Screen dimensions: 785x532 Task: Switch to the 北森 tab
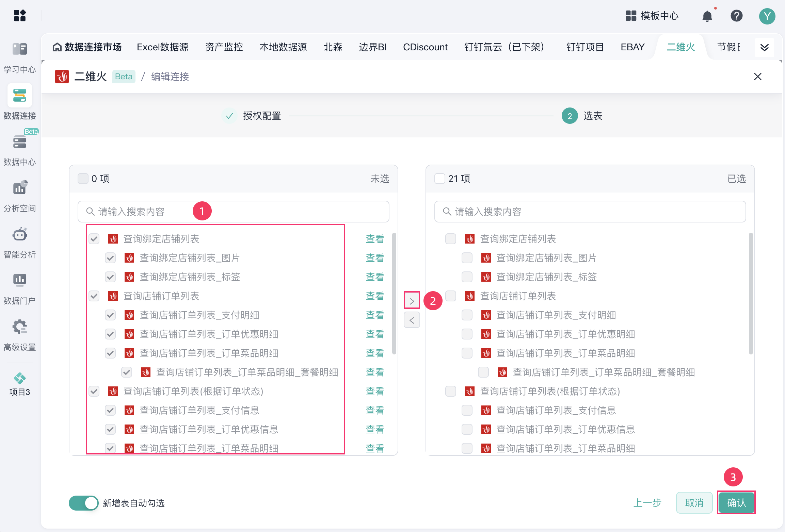[333, 47]
